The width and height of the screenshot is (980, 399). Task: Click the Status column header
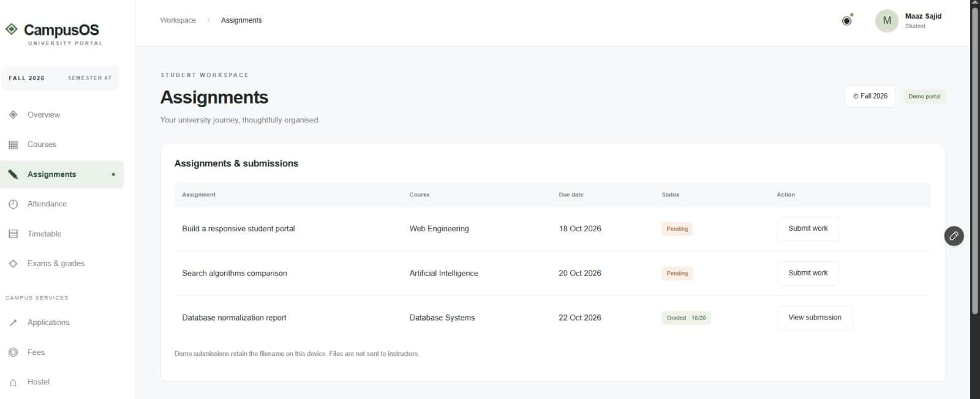click(670, 195)
